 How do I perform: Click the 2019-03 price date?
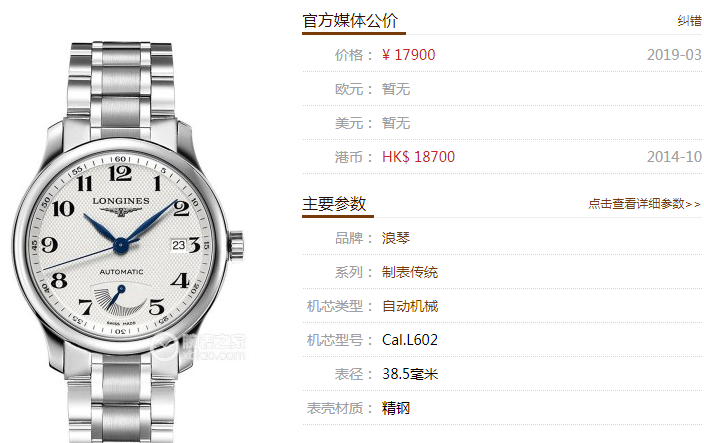[x=674, y=55]
